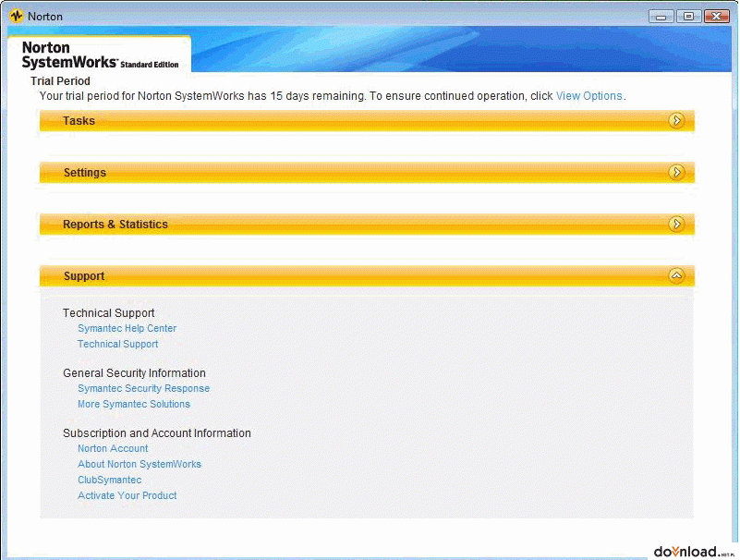Click the Norton pulse icon in title bar
Viewport: 740px width, 560px height.
pyautogui.click(x=17, y=16)
